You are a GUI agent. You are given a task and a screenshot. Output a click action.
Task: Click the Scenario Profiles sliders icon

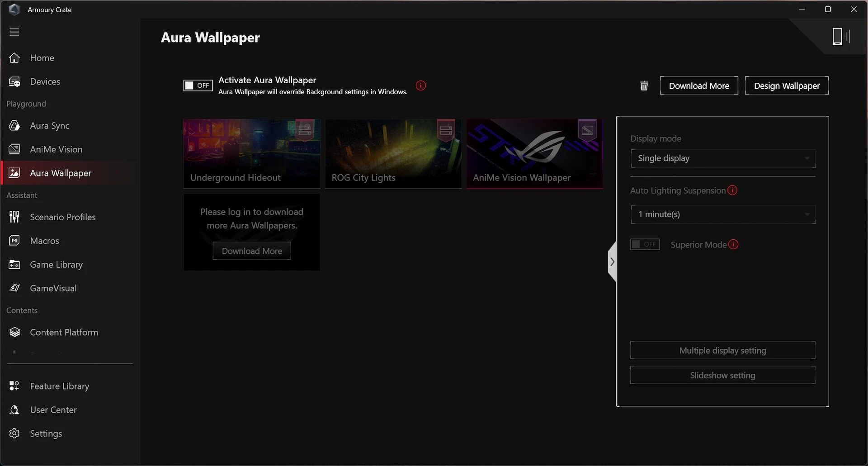pos(14,217)
